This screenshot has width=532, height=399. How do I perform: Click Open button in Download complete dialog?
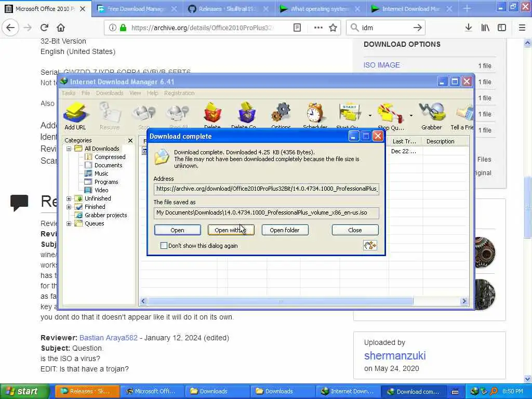pyautogui.click(x=178, y=230)
